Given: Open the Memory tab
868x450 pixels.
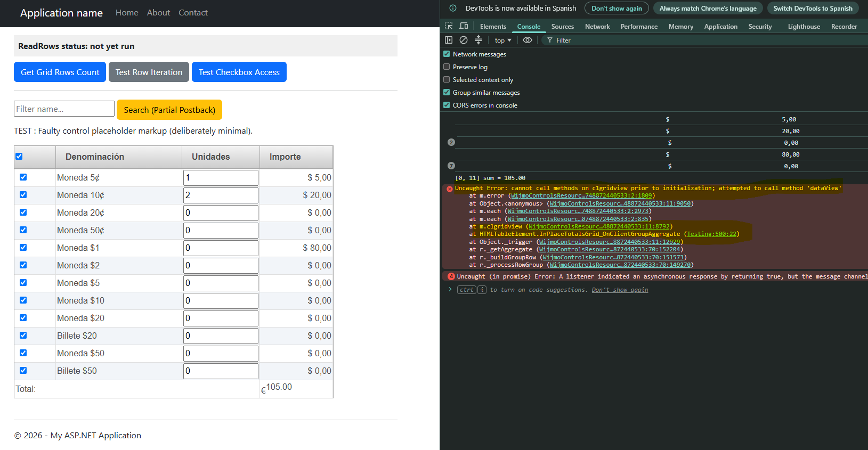Looking at the screenshot, I should pos(681,26).
